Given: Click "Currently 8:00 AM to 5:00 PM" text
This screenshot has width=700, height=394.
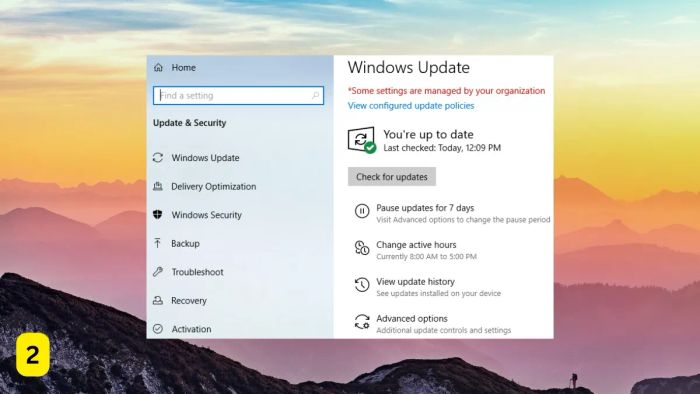Looking at the screenshot, I should point(426,257).
